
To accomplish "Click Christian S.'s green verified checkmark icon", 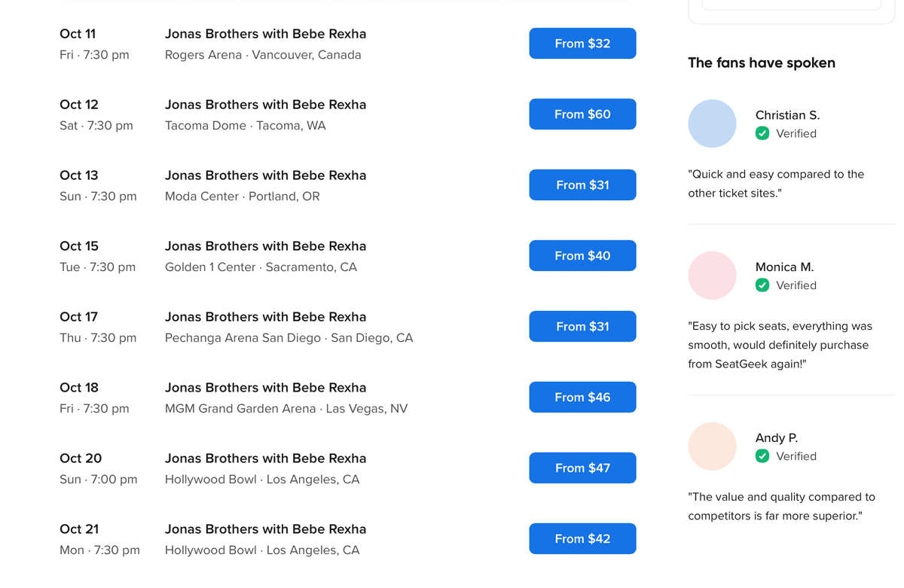I will [762, 133].
